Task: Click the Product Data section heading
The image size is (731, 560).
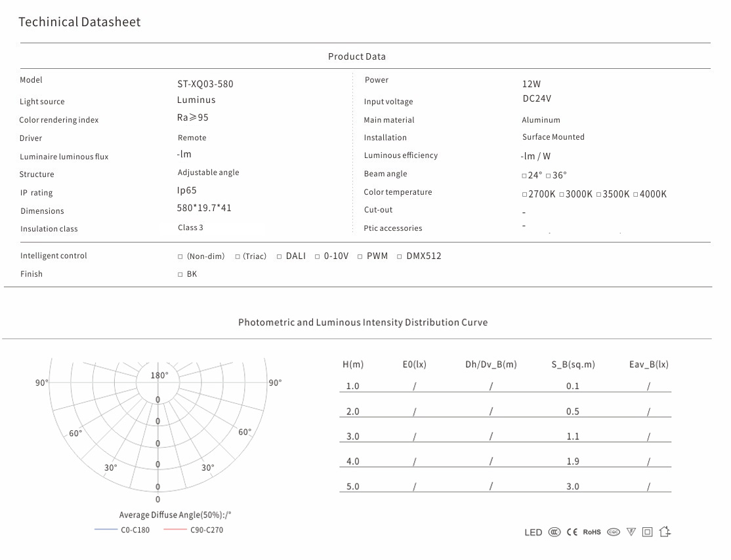Action: [357, 56]
